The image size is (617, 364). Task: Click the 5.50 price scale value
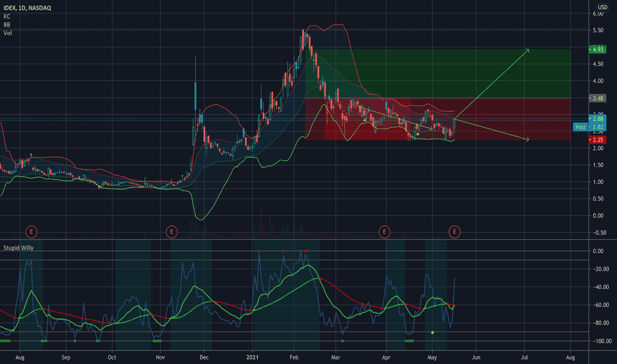pos(598,30)
